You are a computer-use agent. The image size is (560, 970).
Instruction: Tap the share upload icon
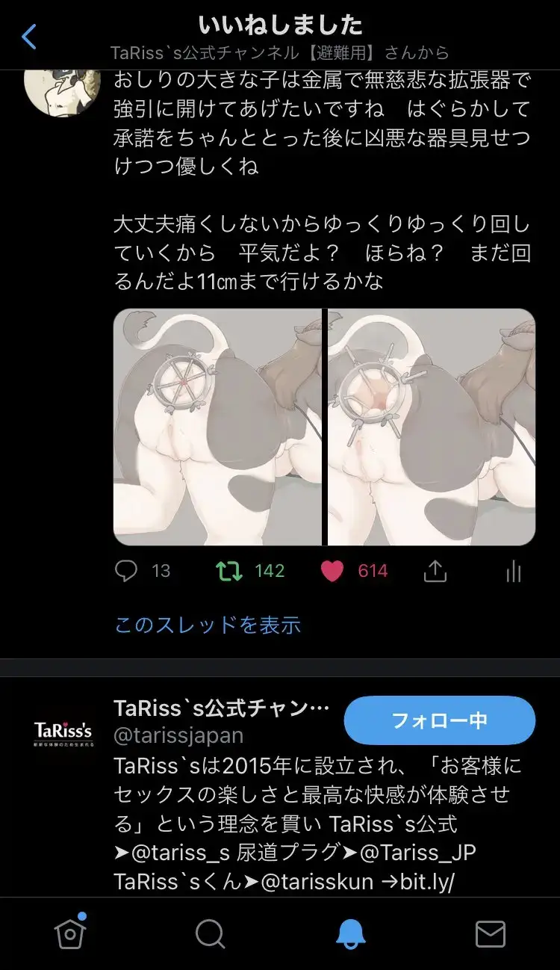[x=435, y=571]
